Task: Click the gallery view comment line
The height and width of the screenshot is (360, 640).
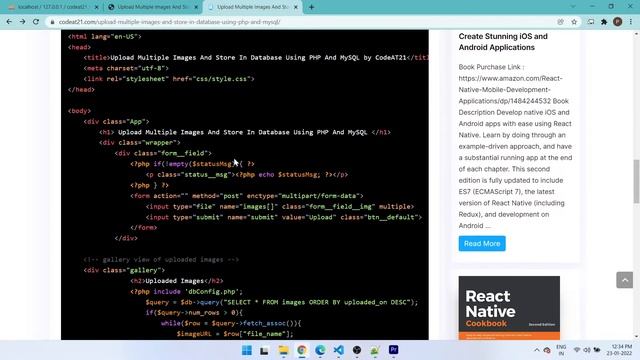Action: [x=161, y=259]
